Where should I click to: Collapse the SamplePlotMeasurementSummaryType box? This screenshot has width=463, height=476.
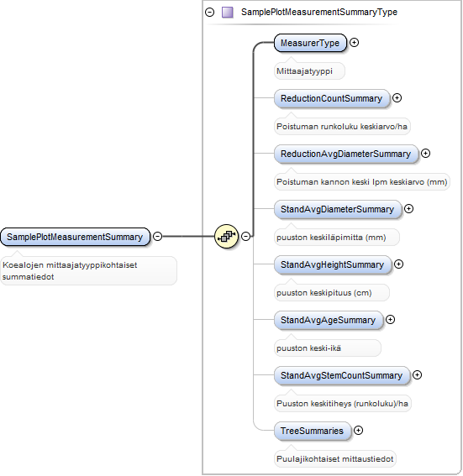[209, 12]
